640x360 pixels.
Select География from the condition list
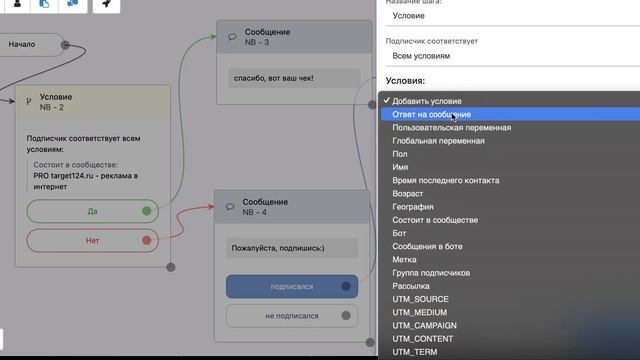(x=510, y=207)
